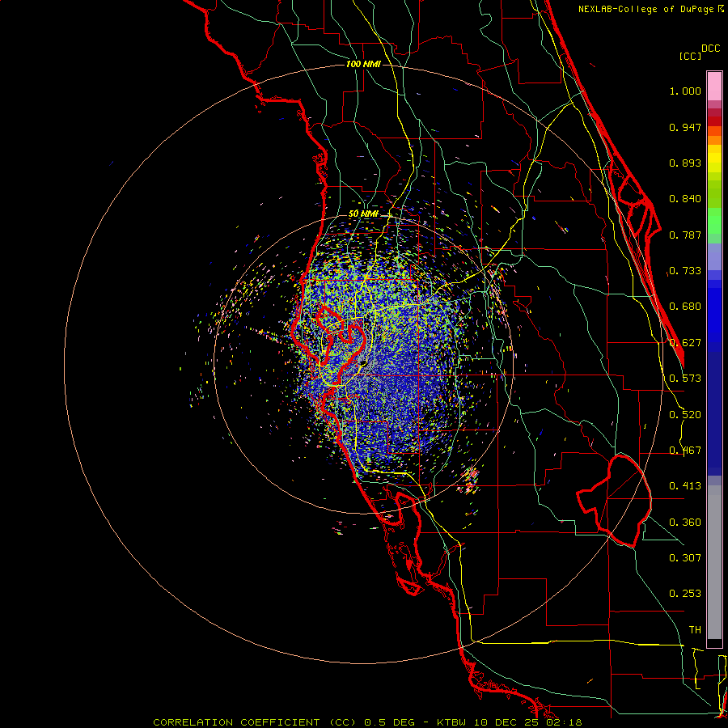Select the 0.573 scale value
This screenshot has width=728, height=728.
685,379
